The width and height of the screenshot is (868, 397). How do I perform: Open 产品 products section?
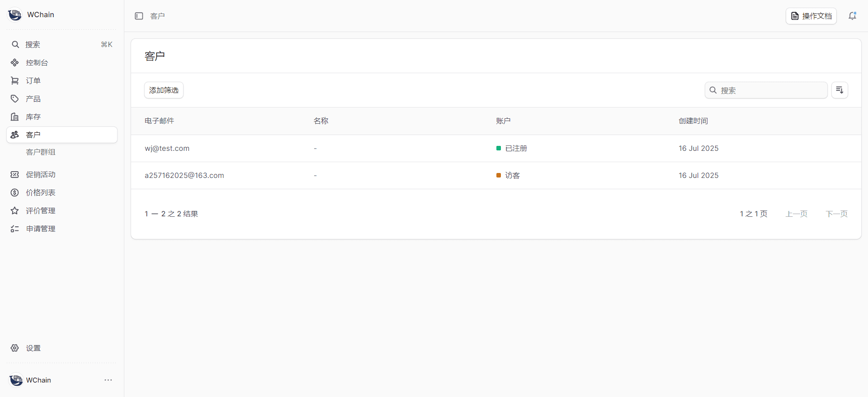click(x=33, y=99)
